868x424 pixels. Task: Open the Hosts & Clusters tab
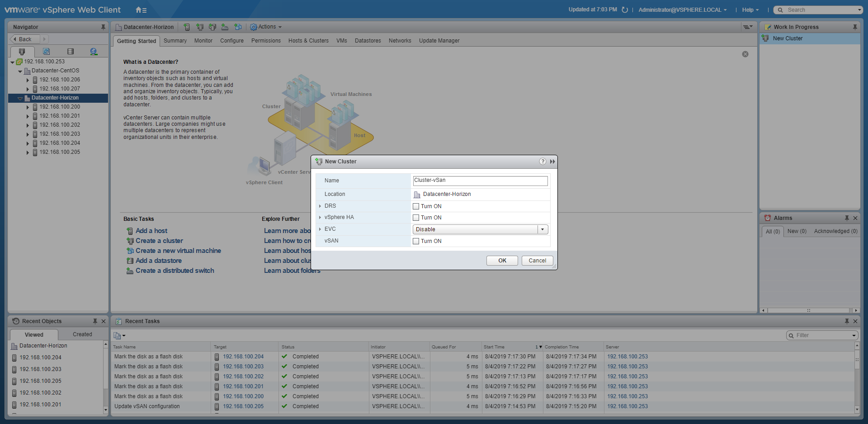[x=308, y=41]
